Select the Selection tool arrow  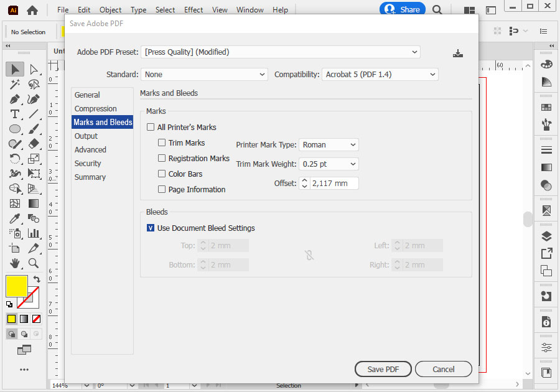click(15, 69)
